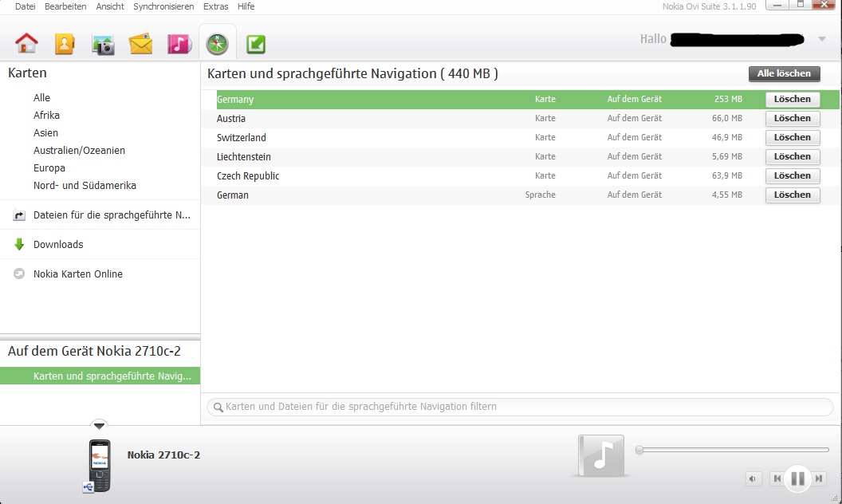
Task: Select the German Sprache row name
Action: (x=233, y=195)
